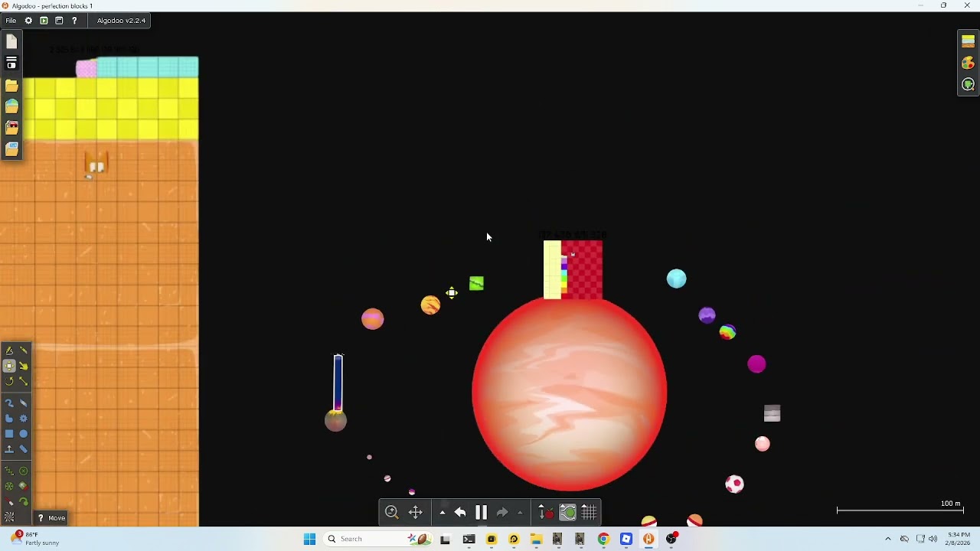Open the options gear menu

click(x=28, y=21)
